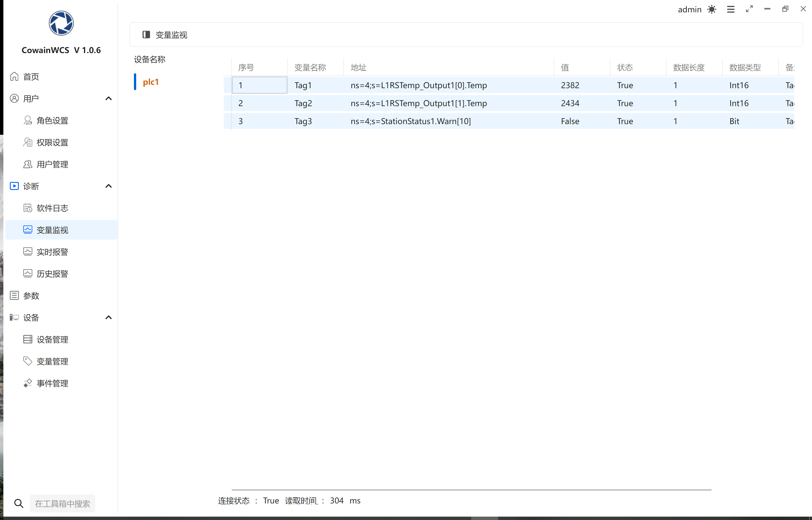Click the search magnifier icon
Image resolution: width=812 pixels, height=520 pixels.
(x=19, y=503)
